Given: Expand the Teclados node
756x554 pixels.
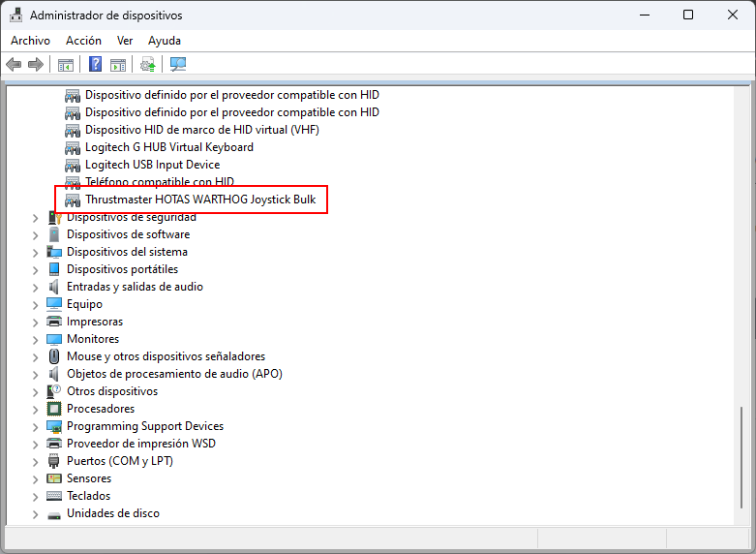Looking at the screenshot, I should tap(35, 497).
